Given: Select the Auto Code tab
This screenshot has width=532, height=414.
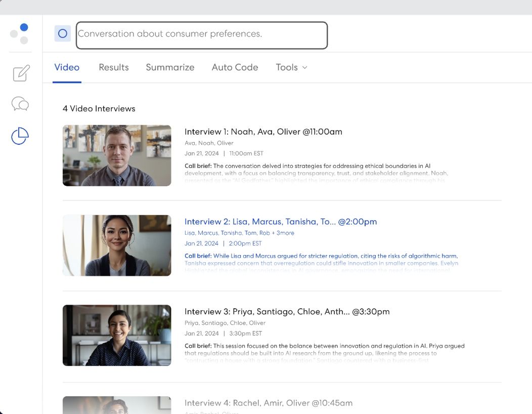Looking at the screenshot, I should (x=235, y=67).
